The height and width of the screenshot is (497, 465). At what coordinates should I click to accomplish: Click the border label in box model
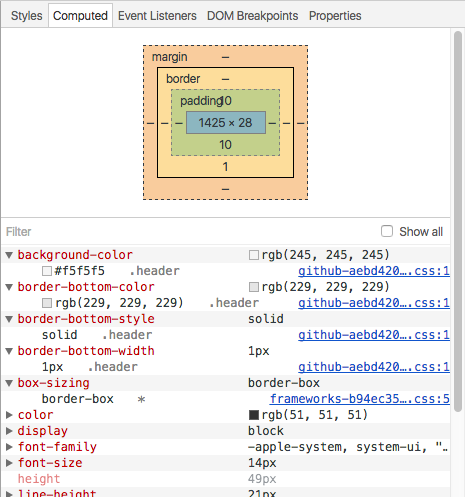click(x=183, y=79)
